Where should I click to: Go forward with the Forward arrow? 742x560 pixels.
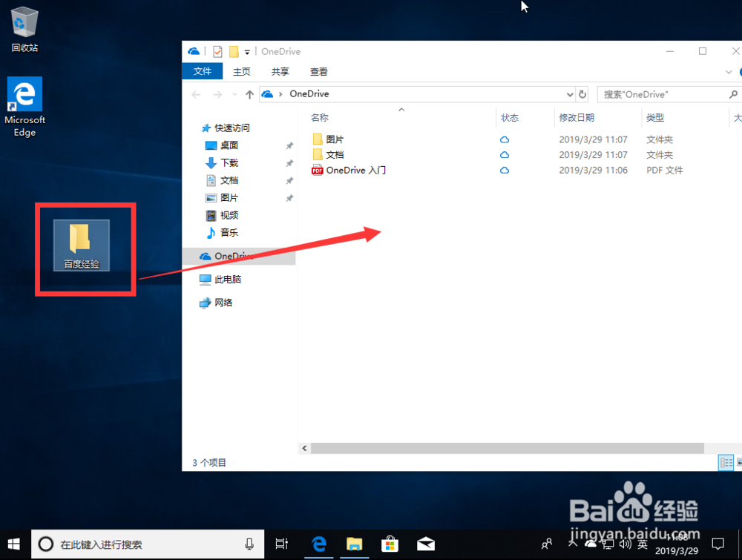point(217,95)
